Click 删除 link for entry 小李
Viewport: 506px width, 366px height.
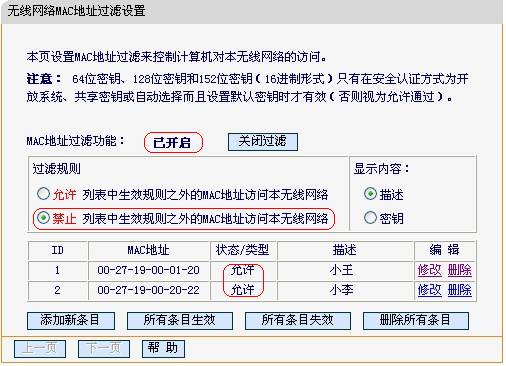click(x=459, y=290)
